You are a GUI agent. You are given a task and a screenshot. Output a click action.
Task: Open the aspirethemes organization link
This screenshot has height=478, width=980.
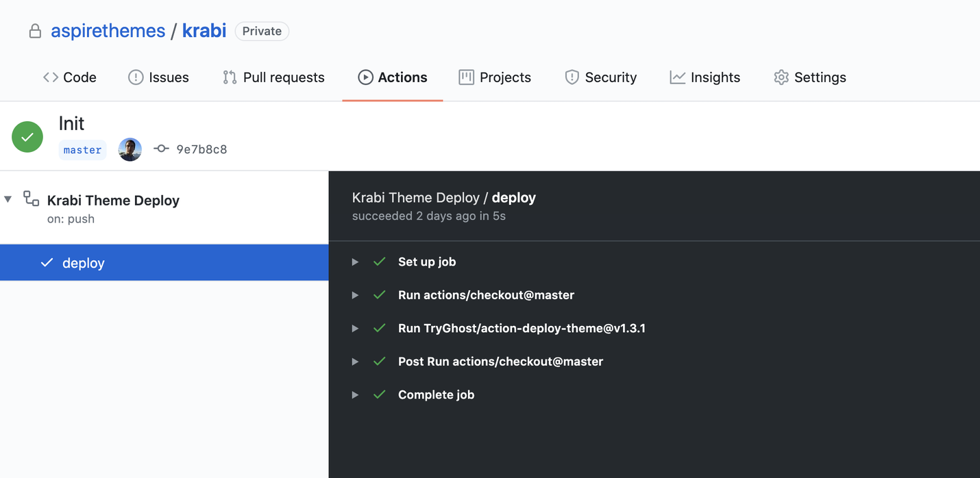(x=108, y=31)
